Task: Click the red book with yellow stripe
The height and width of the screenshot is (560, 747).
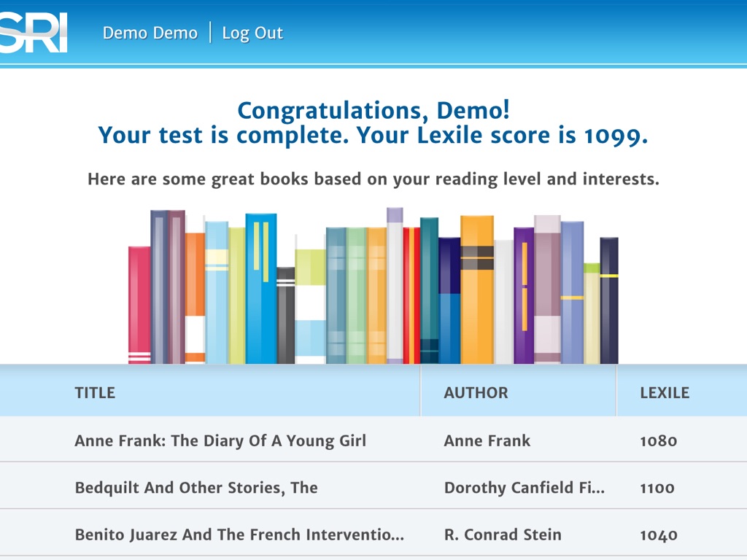Action: 411,295
